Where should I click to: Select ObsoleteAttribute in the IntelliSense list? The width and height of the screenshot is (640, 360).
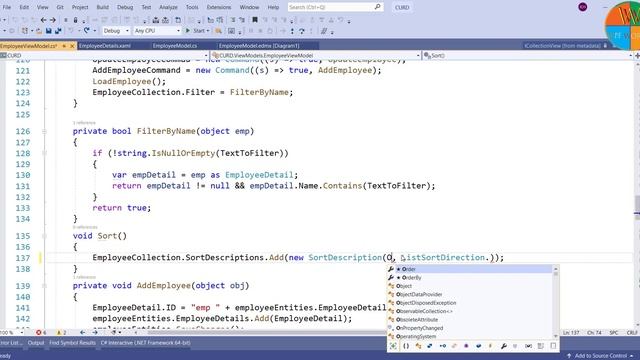pos(469,320)
